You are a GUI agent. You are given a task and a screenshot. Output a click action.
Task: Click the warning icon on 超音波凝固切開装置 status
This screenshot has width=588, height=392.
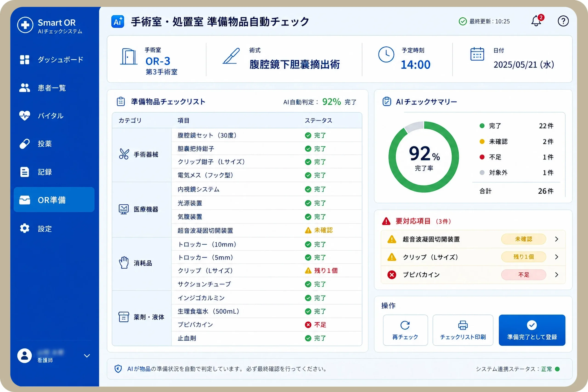click(x=308, y=230)
